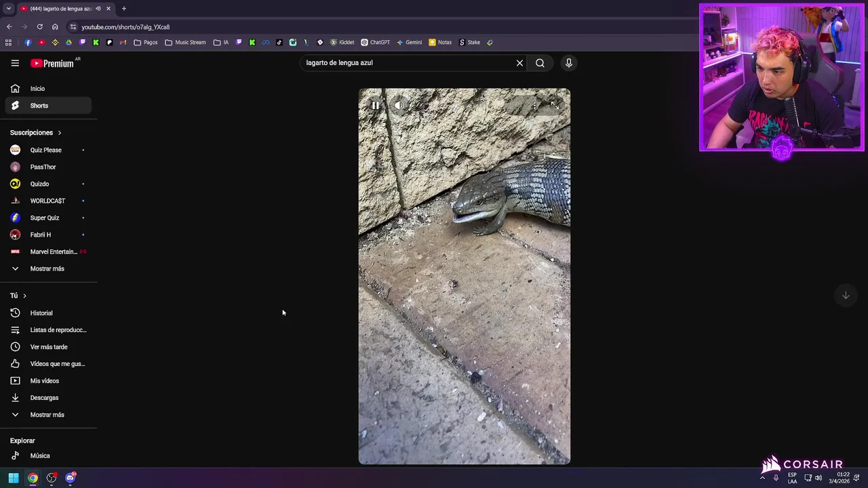Open Descargas in sidebar
This screenshot has height=488, width=868.
coord(48,398)
